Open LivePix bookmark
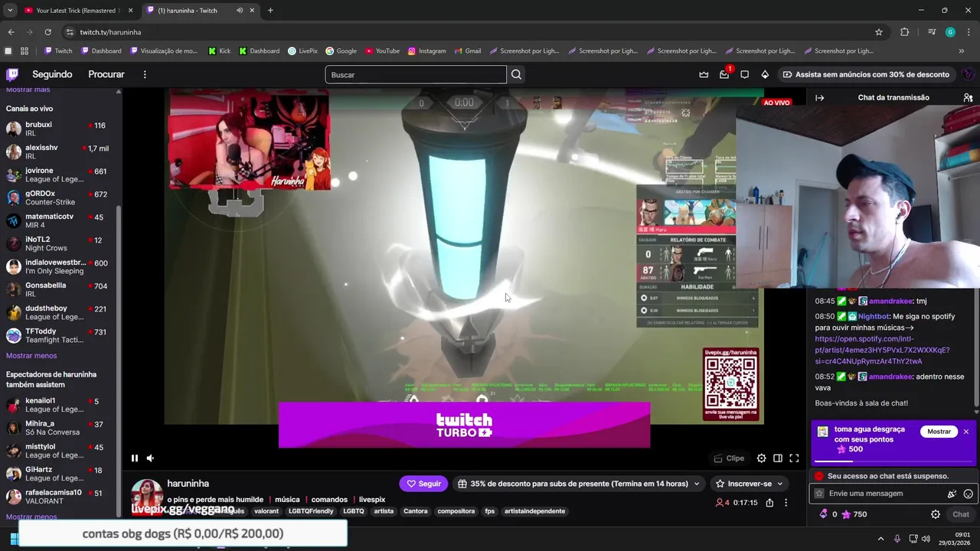 pyautogui.click(x=302, y=51)
